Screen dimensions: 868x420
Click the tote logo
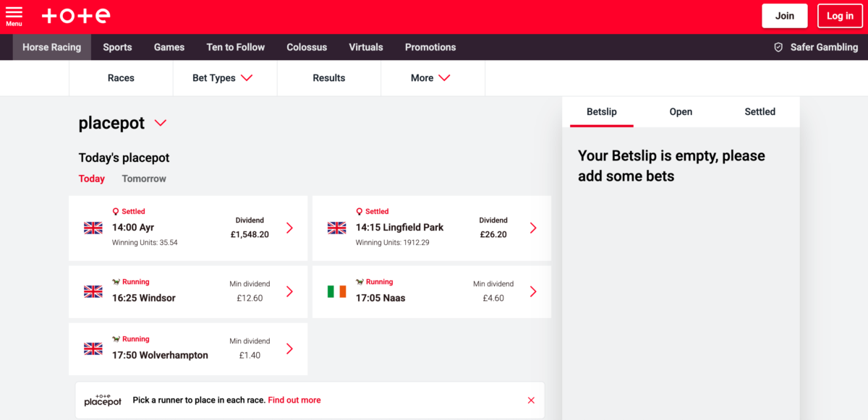[77, 16]
